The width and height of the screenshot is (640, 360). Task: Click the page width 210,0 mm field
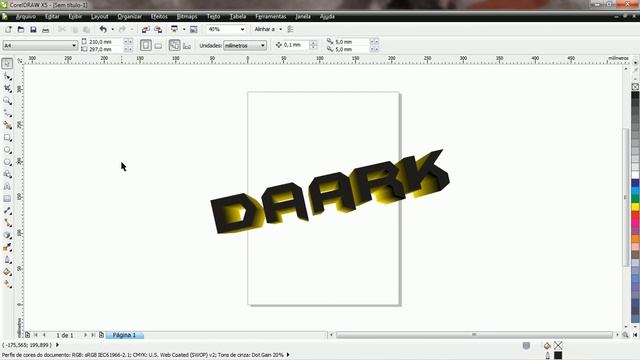click(x=105, y=42)
